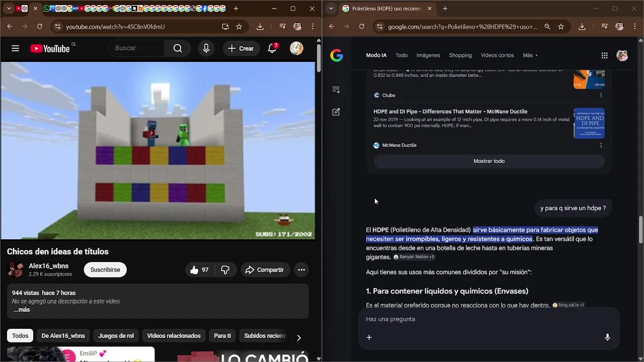
Task: Open options for McWane Ductile source
Action: tap(601, 145)
